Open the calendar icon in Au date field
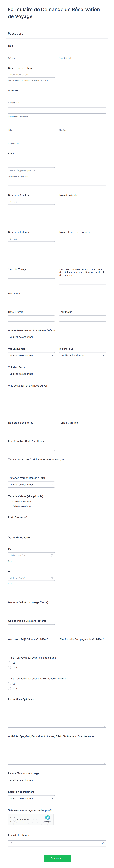The image size is (114, 868). tap(52, 578)
